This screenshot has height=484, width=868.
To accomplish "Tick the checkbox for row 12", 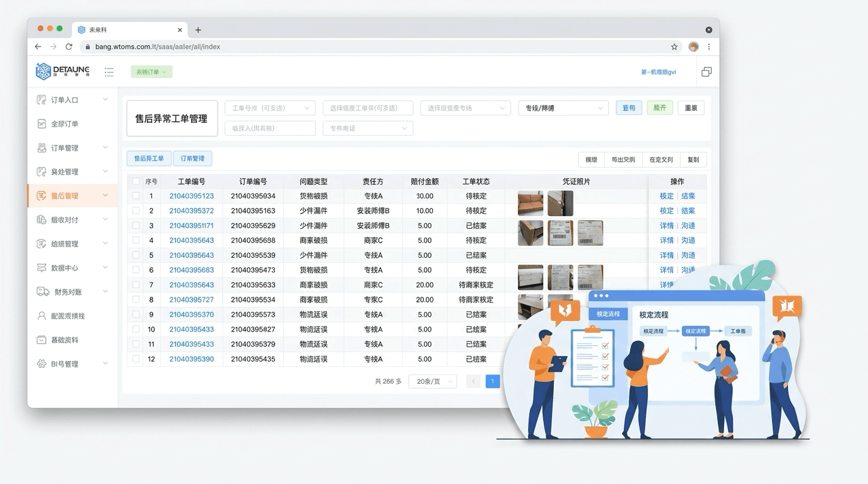I will coord(136,359).
